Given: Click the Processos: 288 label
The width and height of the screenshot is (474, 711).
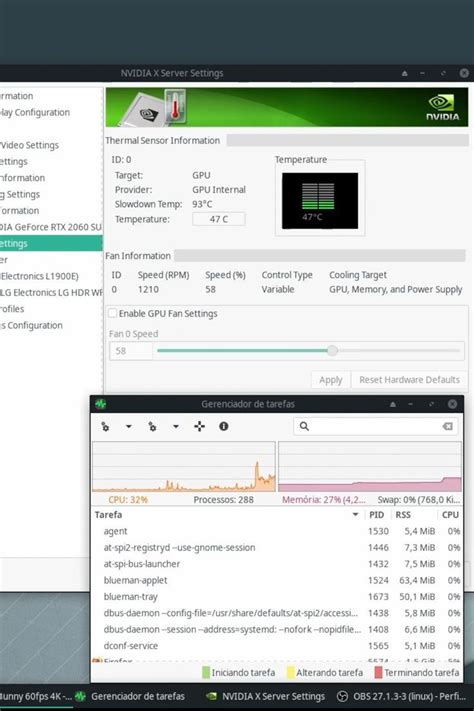Looking at the screenshot, I should (x=224, y=500).
